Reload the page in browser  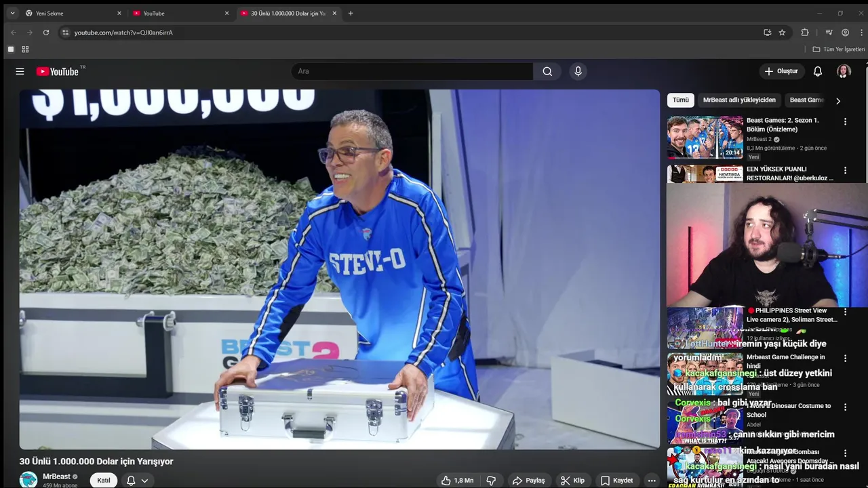(46, 32)
